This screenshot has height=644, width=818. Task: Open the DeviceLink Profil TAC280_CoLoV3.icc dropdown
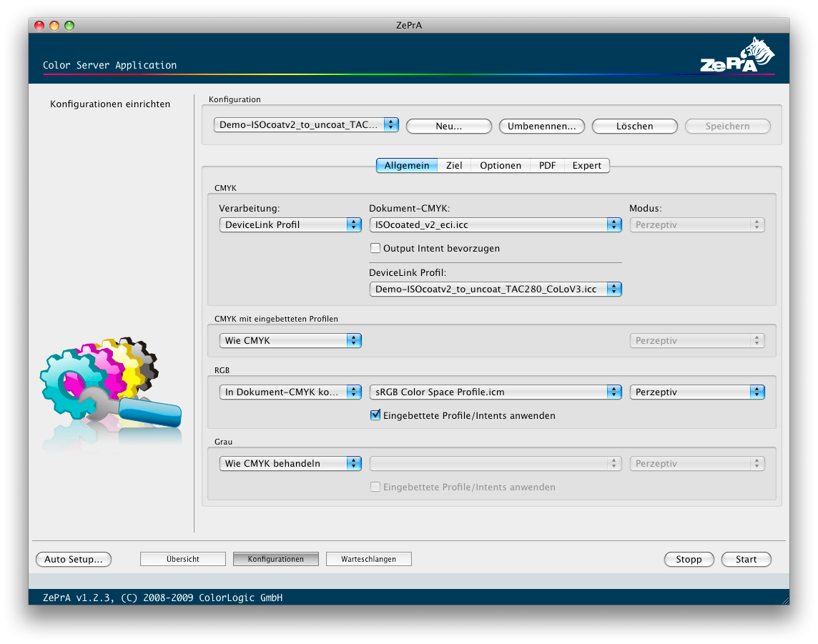495,289
